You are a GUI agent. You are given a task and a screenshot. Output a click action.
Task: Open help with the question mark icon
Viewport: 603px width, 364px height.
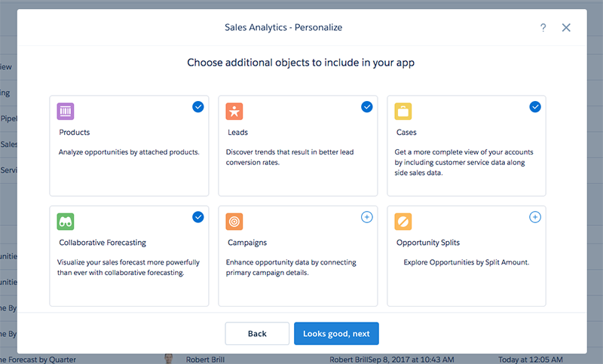(x=543, y=28)
